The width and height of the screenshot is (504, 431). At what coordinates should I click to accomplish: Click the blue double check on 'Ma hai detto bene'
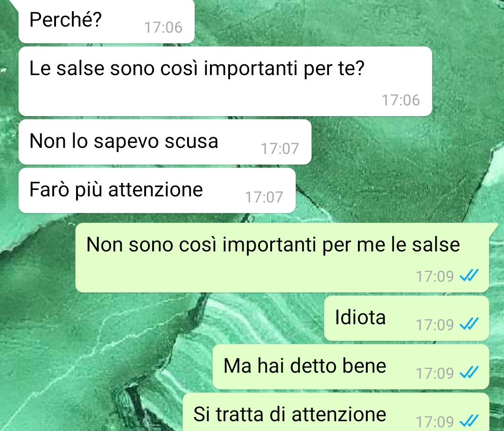(x=469, y=372)
